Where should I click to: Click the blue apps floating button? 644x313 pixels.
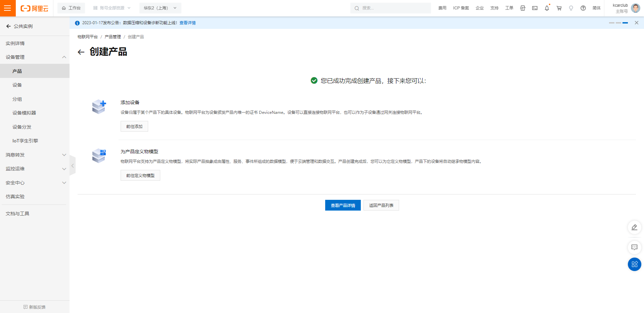tap(634, 264)
